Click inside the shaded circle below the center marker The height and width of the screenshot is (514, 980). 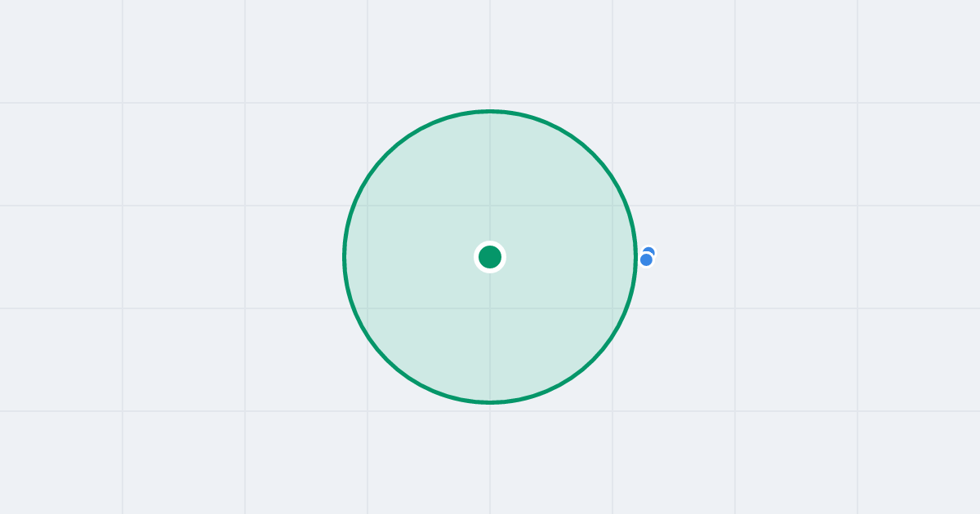click(490, 335)
